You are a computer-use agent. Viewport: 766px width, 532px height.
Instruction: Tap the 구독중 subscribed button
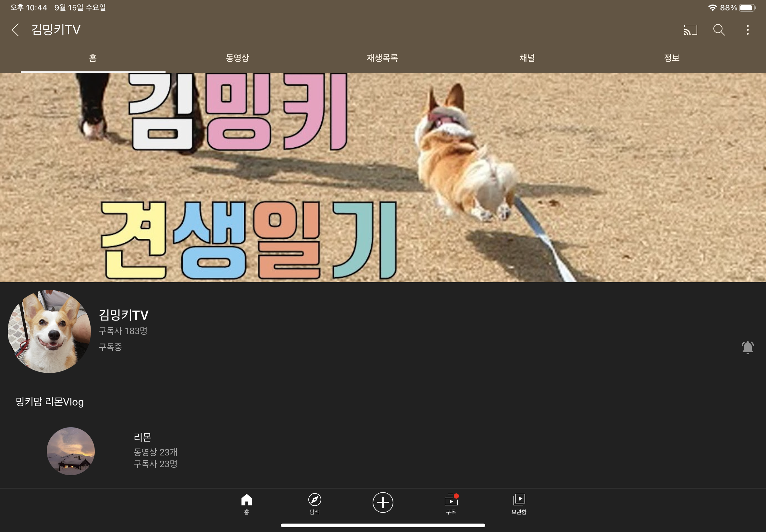[110, 347]
